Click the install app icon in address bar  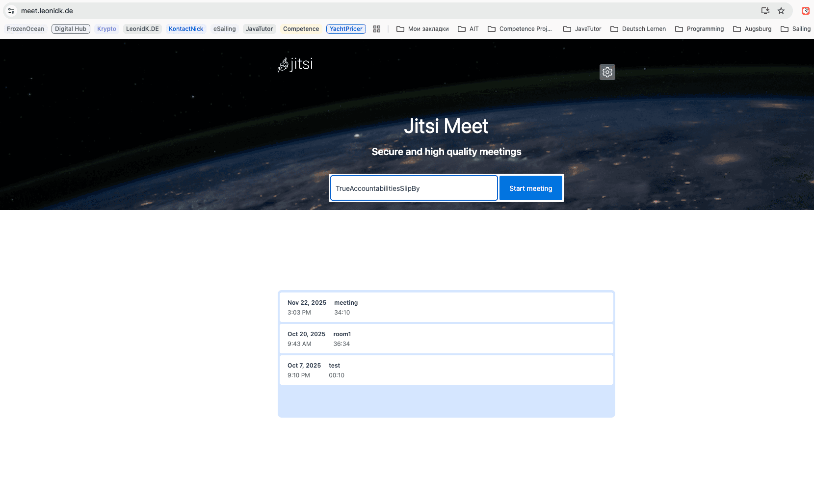coord(765,11)
